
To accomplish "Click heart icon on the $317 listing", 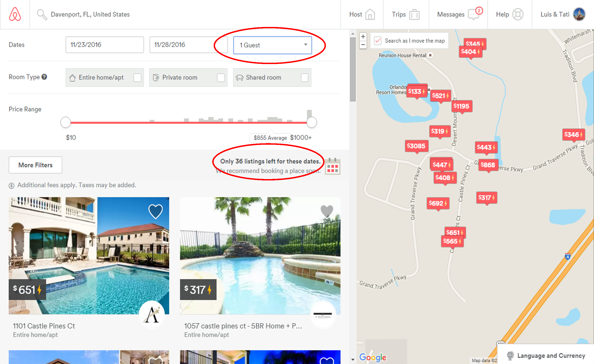I will [x=327, y=211].
